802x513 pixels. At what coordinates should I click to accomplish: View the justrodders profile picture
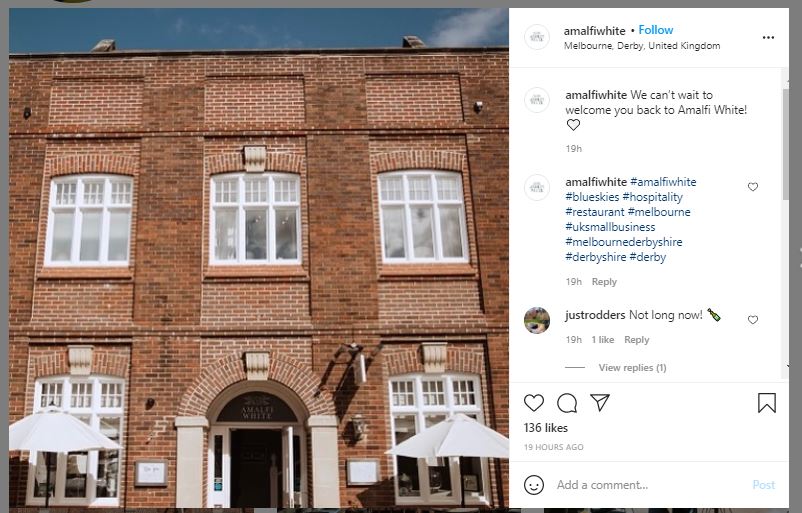point(537,320)
